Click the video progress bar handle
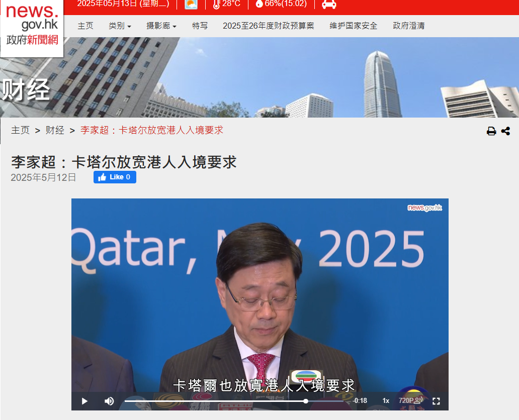Viewport: 519px width, 420px height. [x=305, y=401]
